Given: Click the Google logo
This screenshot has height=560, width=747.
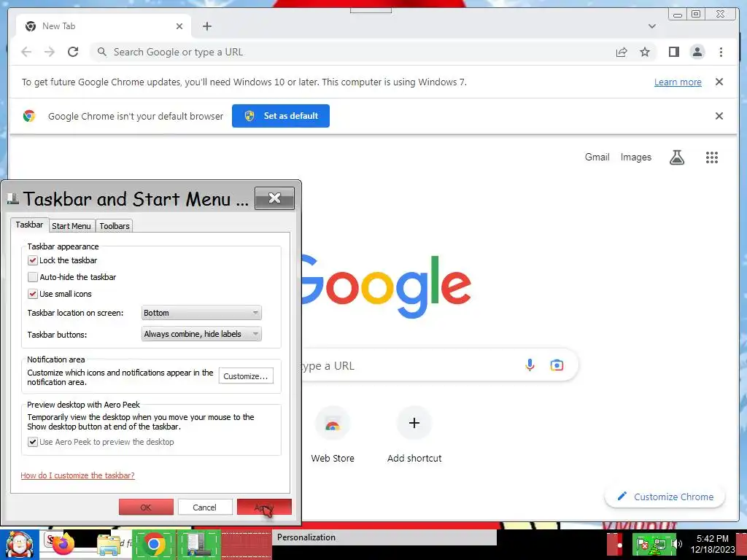Looking at the screenshot, I should [x=386, y=286].
